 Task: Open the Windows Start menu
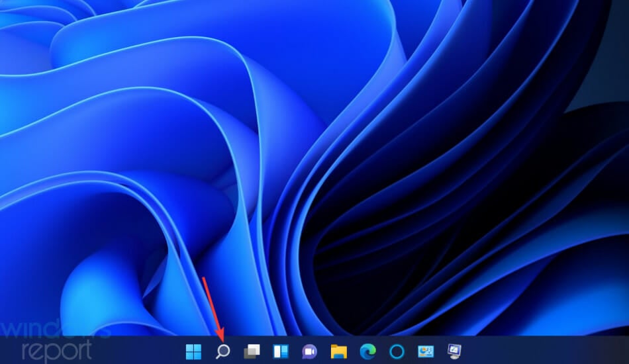coord(194,351)
